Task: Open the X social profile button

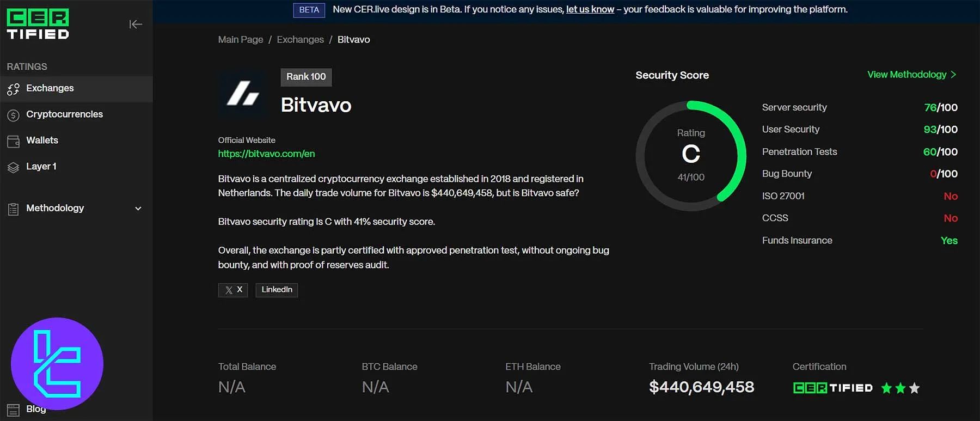Action: (x=233, y=290)
